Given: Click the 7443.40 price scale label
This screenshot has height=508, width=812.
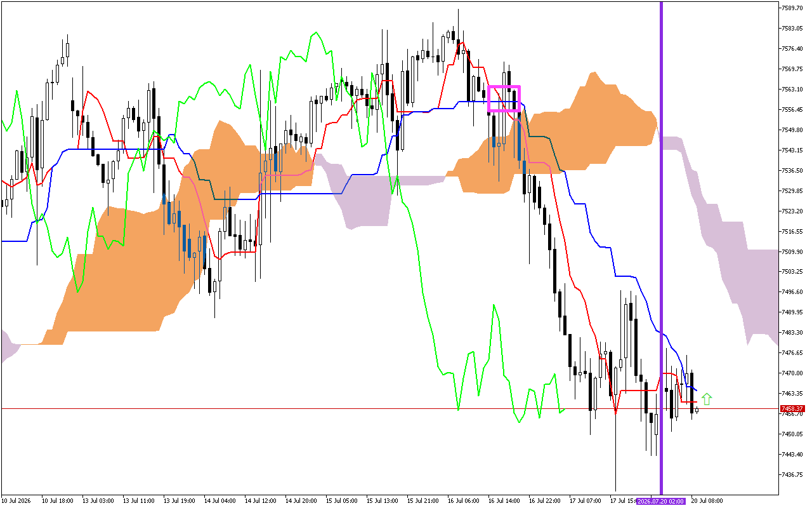Looking at the screenshot, I should pos(793,455).
